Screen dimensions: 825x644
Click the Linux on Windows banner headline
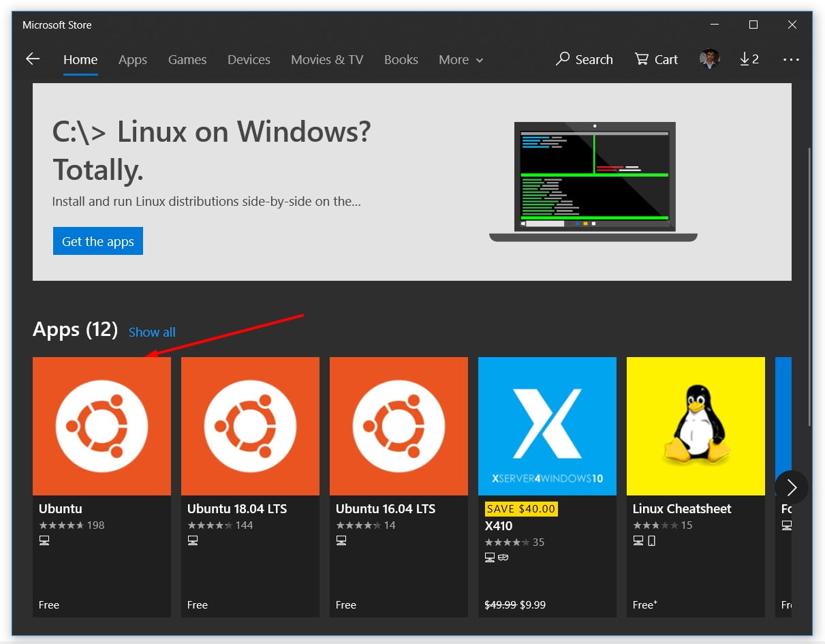211,151
